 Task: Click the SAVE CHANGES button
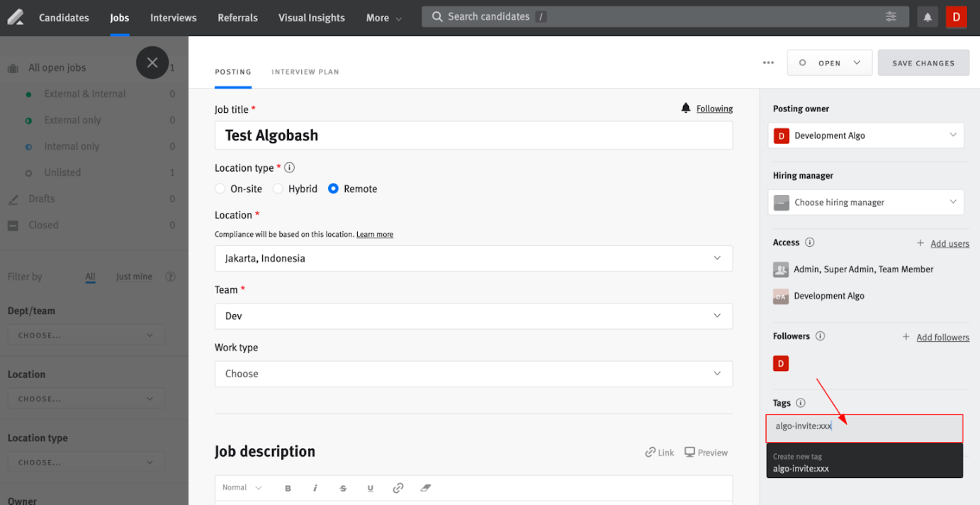pyautogui.click(x=923, y=62)
